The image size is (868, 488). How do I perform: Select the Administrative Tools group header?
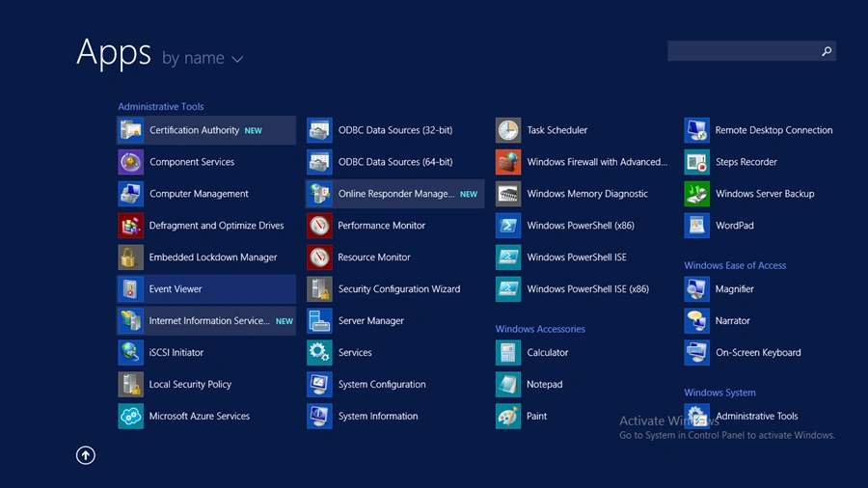tap(160, 106)
